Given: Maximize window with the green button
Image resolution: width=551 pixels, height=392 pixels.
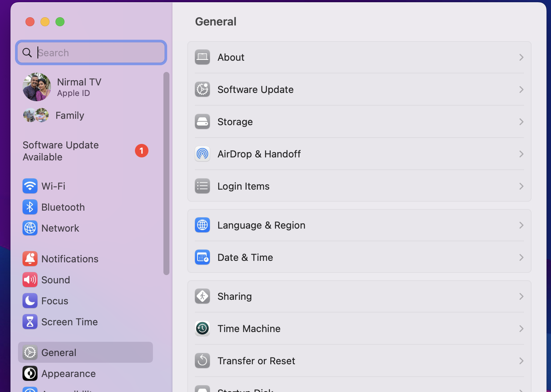Looking at the screenshot, I should [x=60, y=22].
